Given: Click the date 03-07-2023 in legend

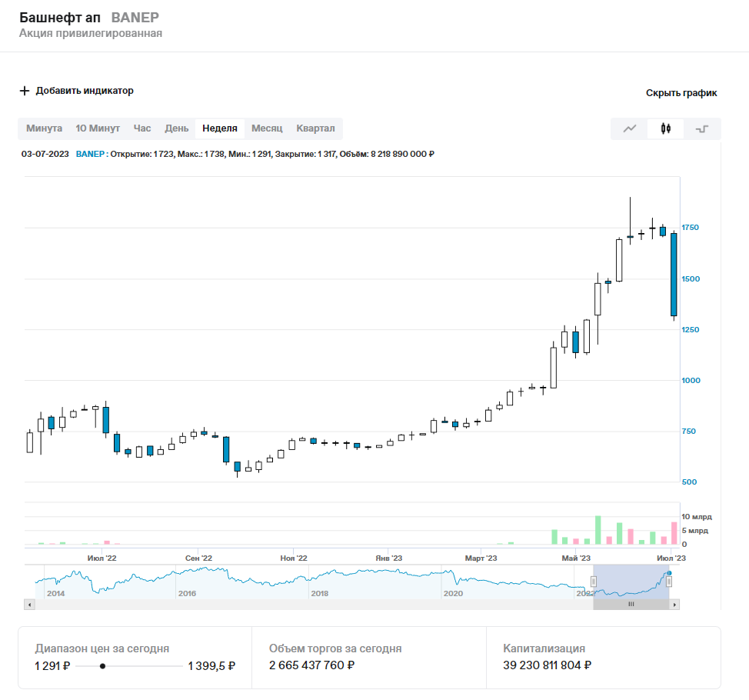Looking at the screenshot, I should (x=45, y=155).
